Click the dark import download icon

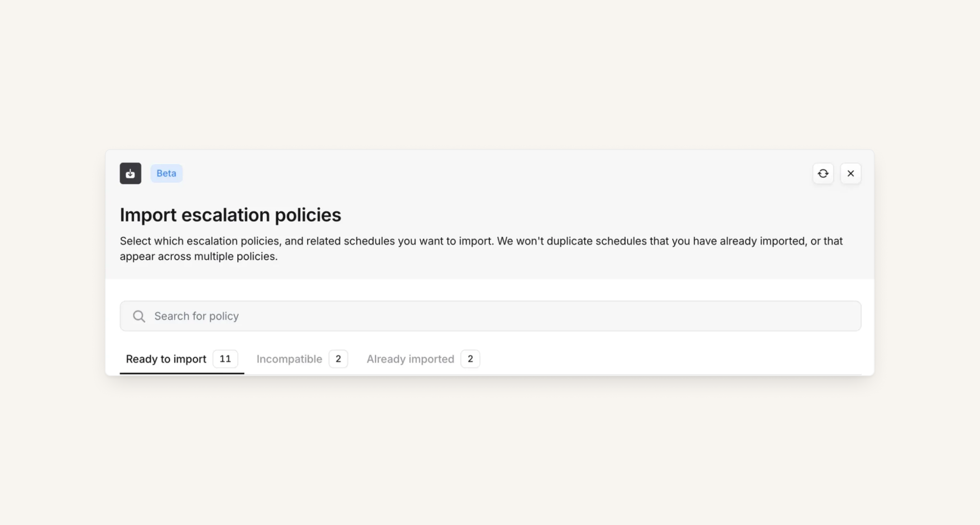130,174
